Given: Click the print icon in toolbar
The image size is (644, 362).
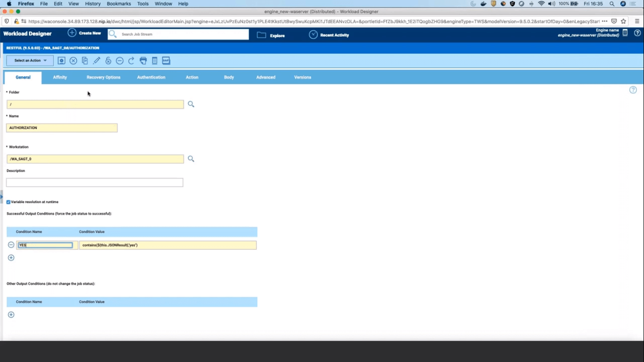Looking at the screenshot, I should click(x=143, y=61).
